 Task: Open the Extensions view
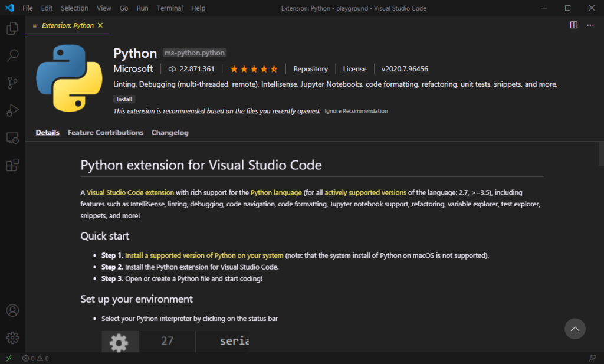pyautogui.click(x=12, y=165)
